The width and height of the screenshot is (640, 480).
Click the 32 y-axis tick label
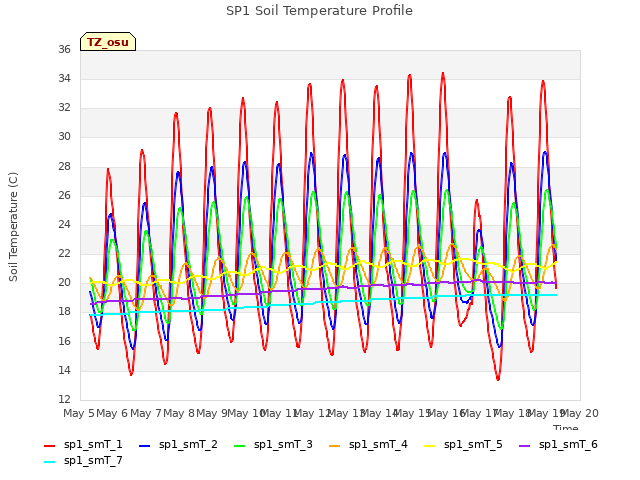(64, 108)
